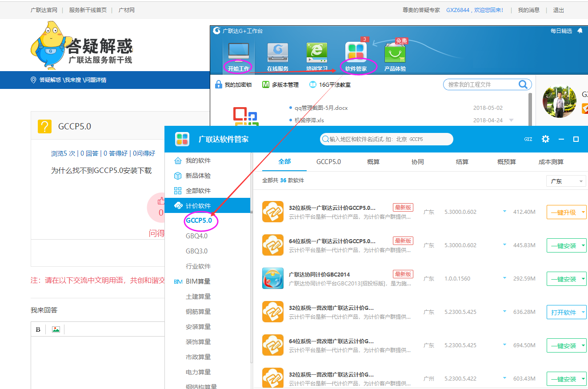588x389 pixels.
Task: Click the 软件管家 search input field
Action: pos(386,139)
